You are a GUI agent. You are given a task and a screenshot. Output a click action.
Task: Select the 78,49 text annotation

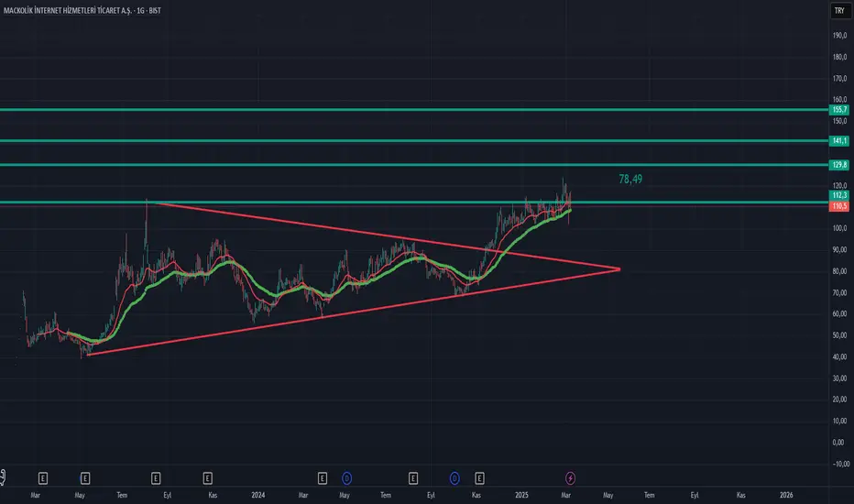[630, 179]
